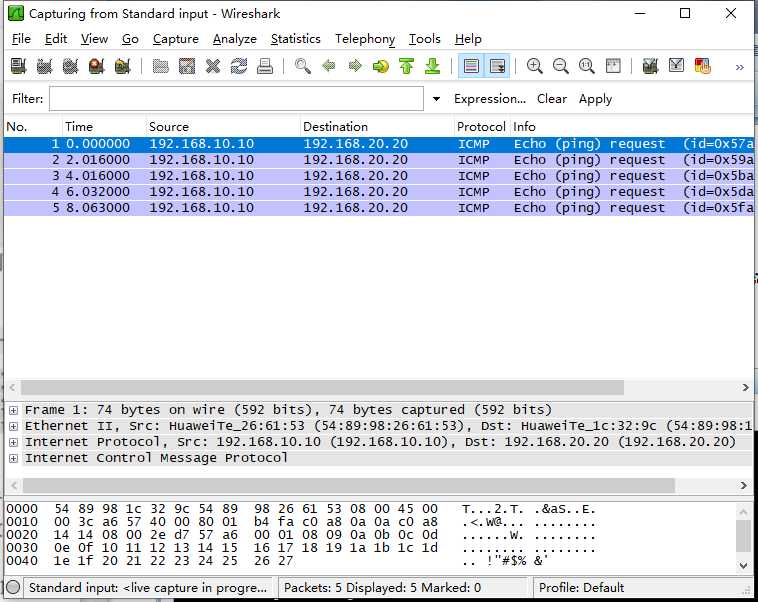The width and height of the screenshot is (758, 602).
Task: Edit display filters icon
Action: coord(677,66)
